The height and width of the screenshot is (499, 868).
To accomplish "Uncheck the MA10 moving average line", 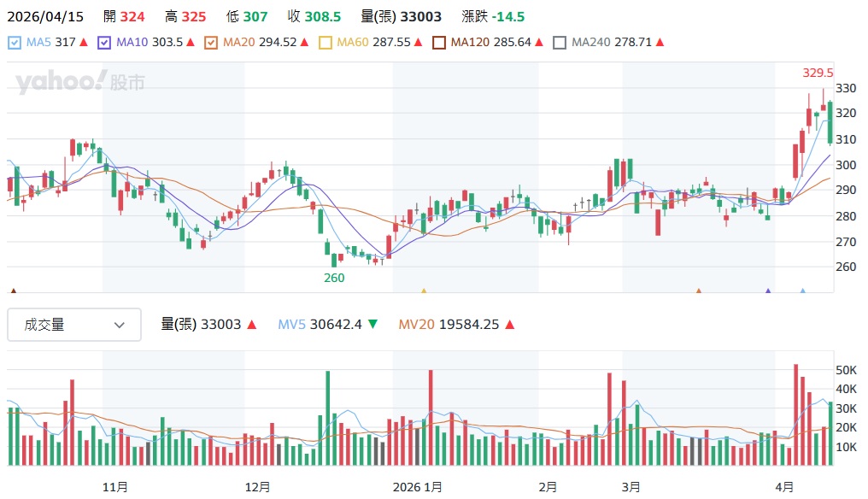I will click(x=104, y=42).
